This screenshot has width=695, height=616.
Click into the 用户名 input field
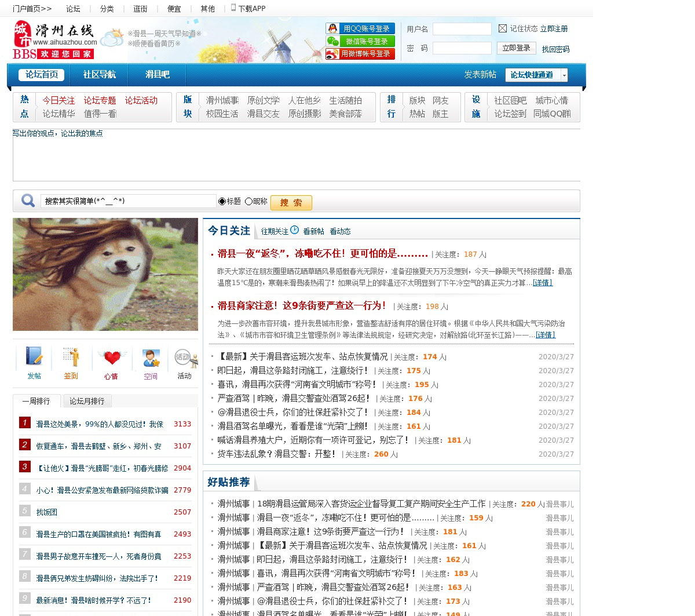(462, 29)
